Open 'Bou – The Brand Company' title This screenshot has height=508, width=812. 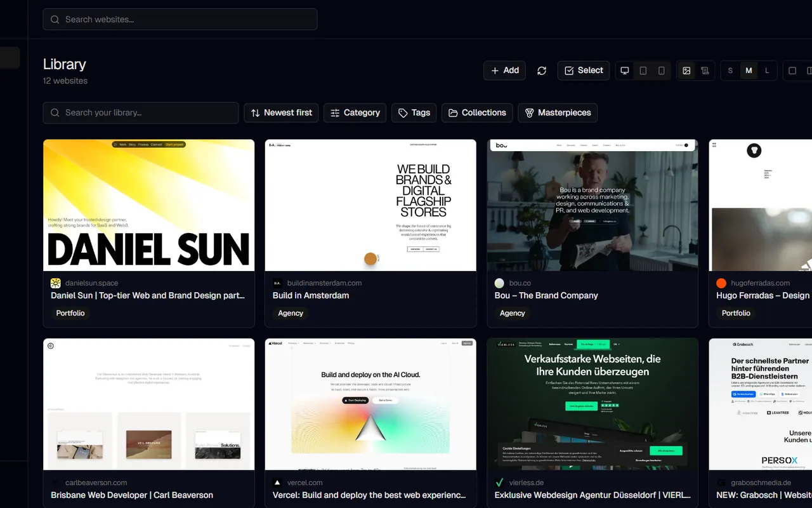coord(546,295)
